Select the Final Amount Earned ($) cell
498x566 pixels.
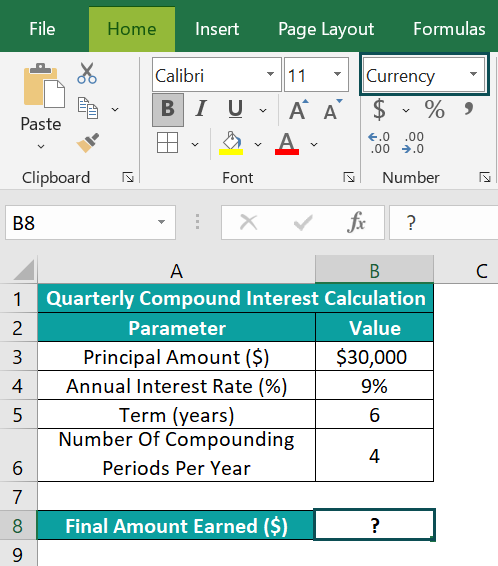tap(176, 525)
